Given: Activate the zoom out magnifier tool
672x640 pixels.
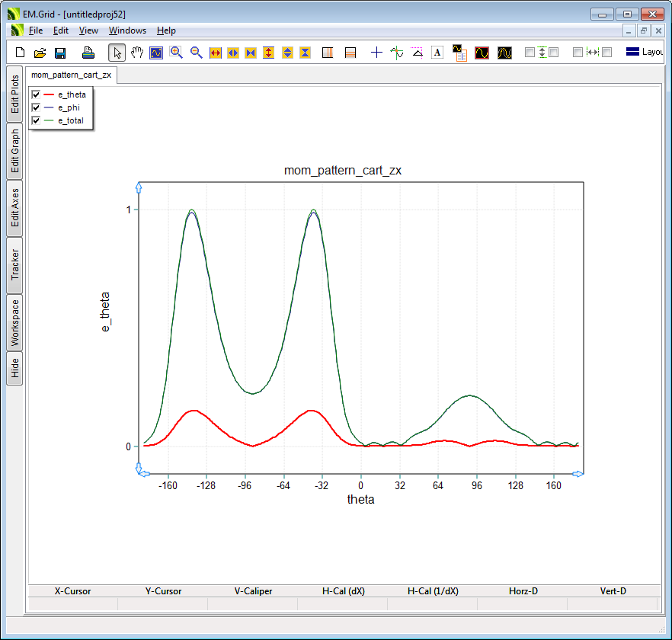Looking at the screenshot, I should point(196,53).
